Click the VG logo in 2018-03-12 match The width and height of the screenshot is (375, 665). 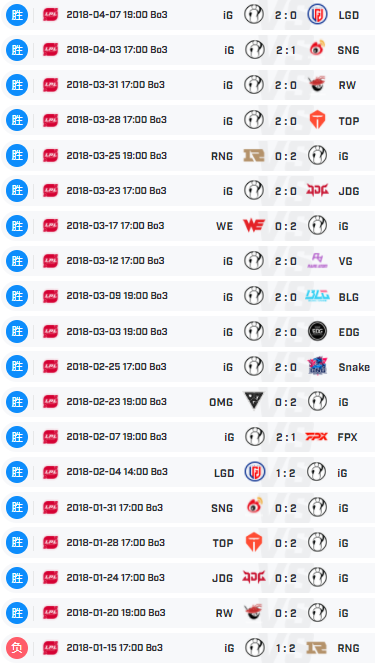pos(317,260)
